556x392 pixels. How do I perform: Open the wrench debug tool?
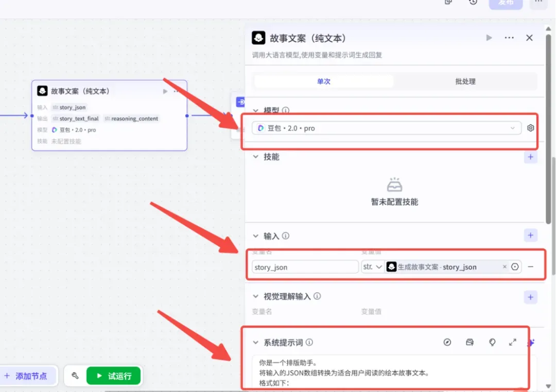click(x=75, y=376)
